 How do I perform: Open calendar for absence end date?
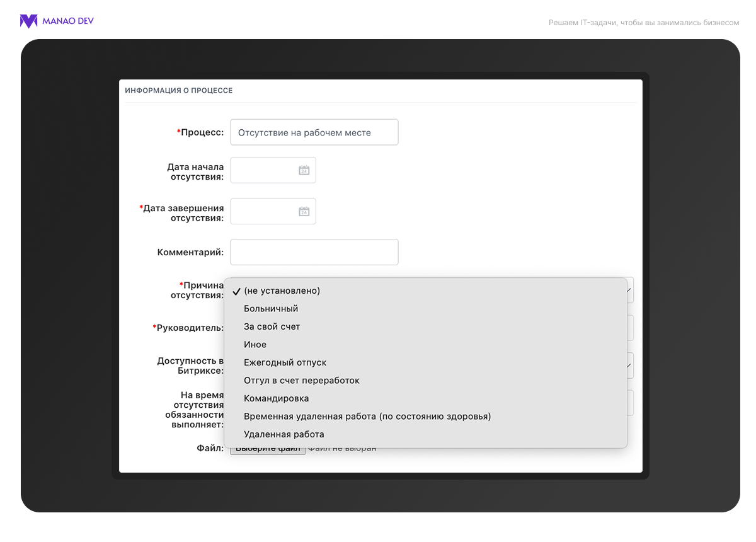tap(304, 212)
